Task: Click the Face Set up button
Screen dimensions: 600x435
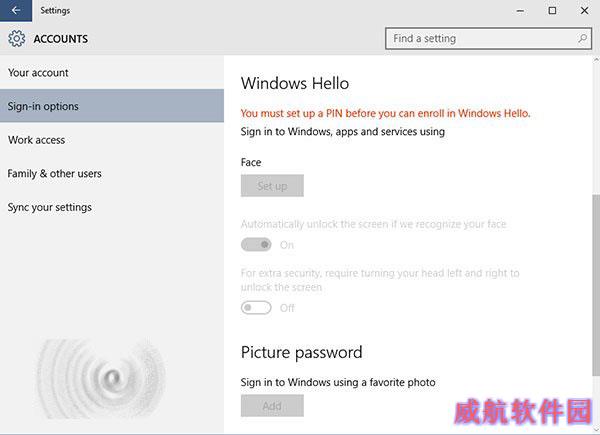Action: point(272,186)
